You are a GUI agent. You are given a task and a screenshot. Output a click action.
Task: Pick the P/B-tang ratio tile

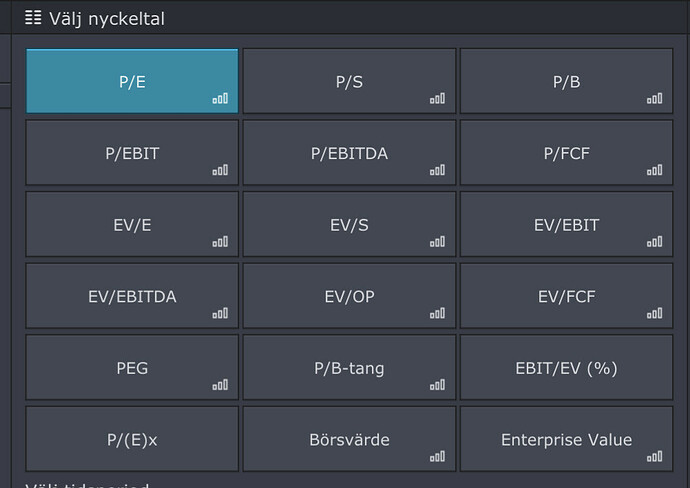349,367
